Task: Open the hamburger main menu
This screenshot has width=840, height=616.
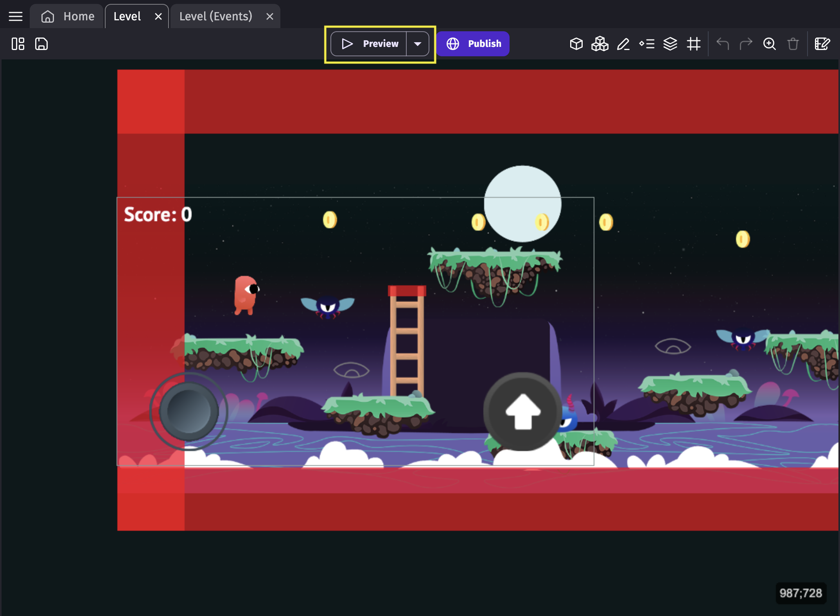Action: [x=16, y=16]
